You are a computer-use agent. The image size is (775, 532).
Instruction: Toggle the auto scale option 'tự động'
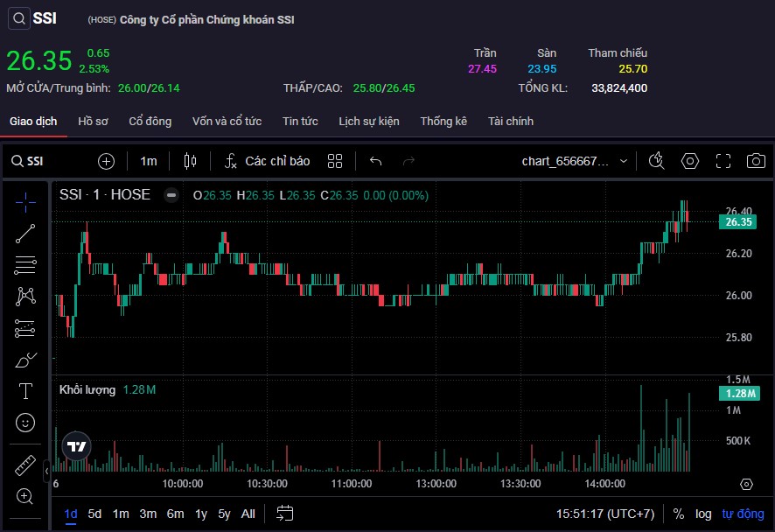(743, 514)
